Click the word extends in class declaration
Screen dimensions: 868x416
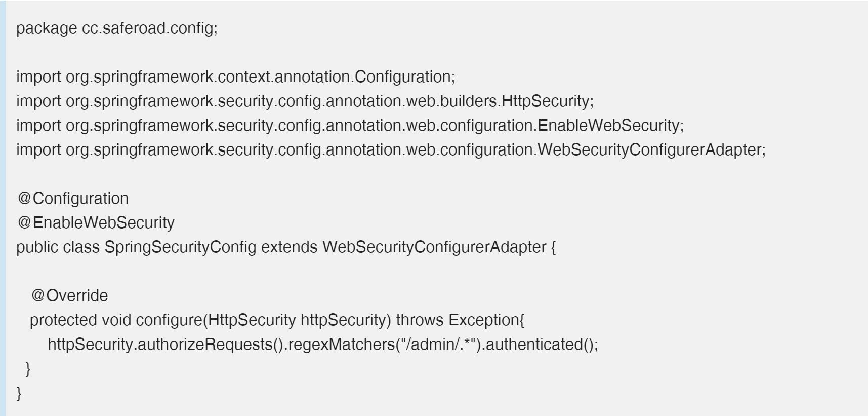pyautogui.click(x=289, y=247)
